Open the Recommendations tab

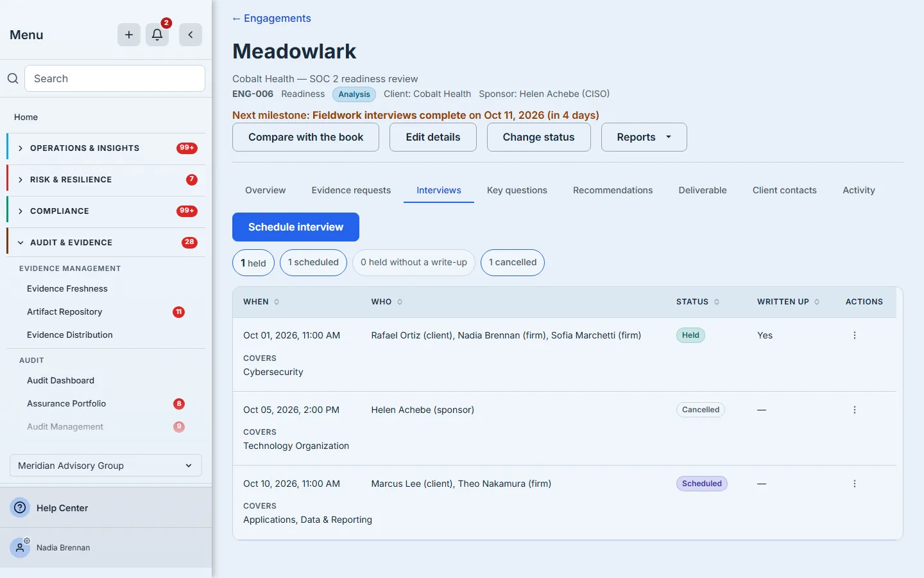pyautogui.click(x=613, y=190)
